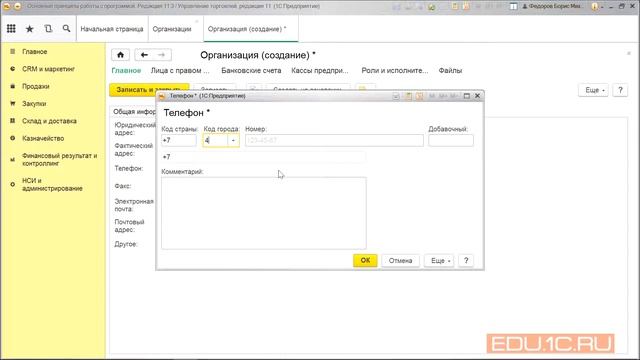Viewport: 640px width, 360px height.
Task: Open Финансовый результат и контроллинг section
Action: (x=59, y=160)
